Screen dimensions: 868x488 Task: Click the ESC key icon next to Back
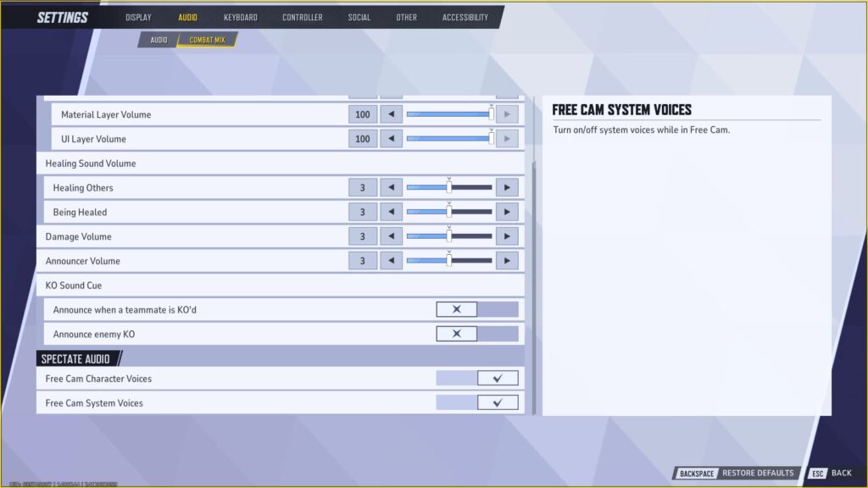(x=816, y=473)
